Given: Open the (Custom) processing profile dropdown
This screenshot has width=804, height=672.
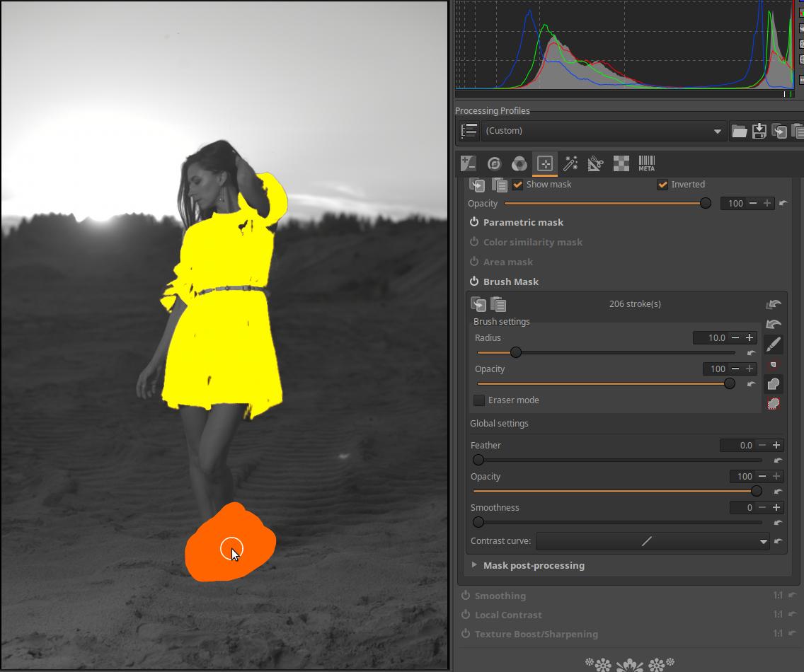Looking at the screenshot, I should (603, 131).
